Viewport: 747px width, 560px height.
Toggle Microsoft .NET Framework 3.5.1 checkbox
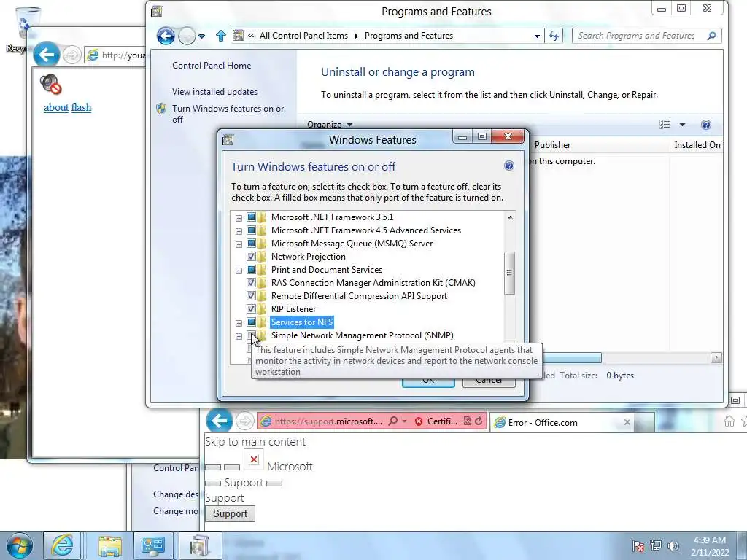click(x=251, y=217)
